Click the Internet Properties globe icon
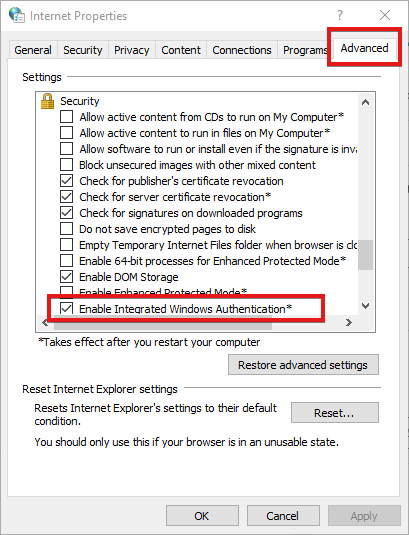 click(16, 15)
